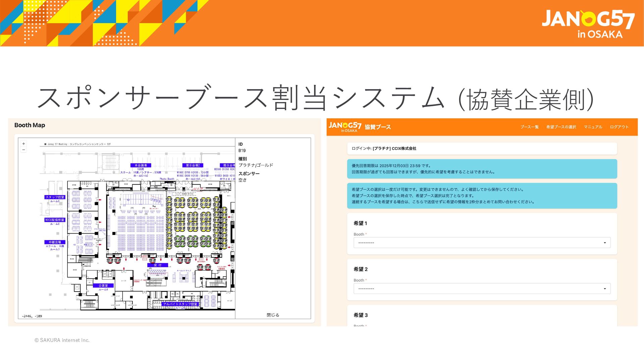
Task: Click the NOC&配信部屋 room label
Action: [x=55, y=220]
